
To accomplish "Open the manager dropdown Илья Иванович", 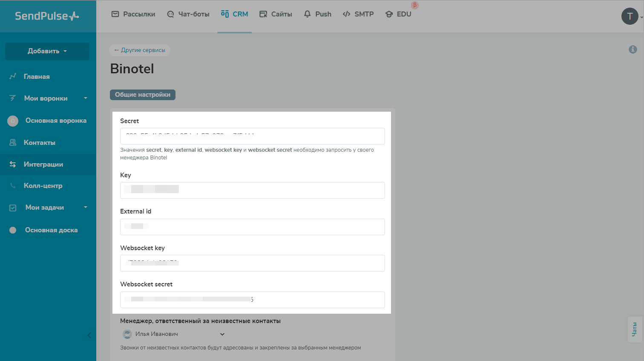I will [x=173, y=334].
